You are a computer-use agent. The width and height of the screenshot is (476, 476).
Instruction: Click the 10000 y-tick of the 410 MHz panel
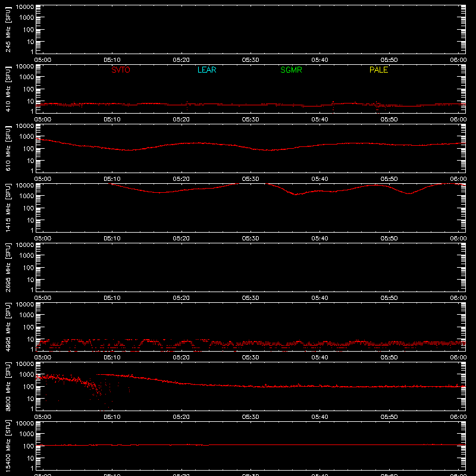coord(25,67)
